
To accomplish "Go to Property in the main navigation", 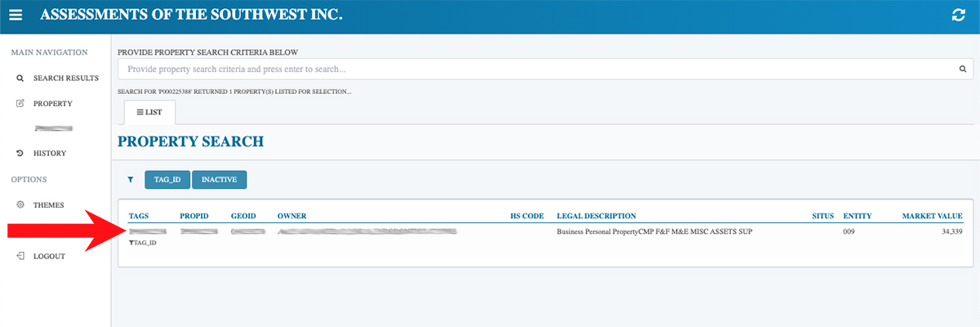I will pyautogui.click(x=52, y=104).
